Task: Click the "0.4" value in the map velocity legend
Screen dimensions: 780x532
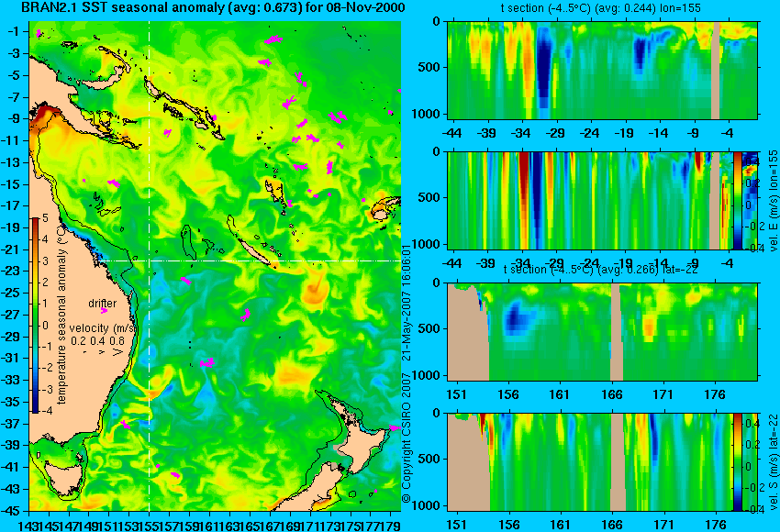Action: [97, 341]
